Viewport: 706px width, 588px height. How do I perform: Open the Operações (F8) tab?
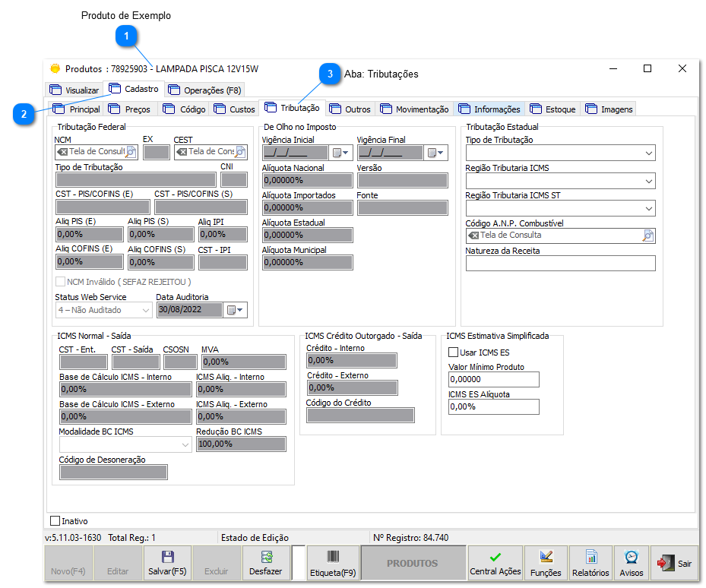[x=204, y=90]
